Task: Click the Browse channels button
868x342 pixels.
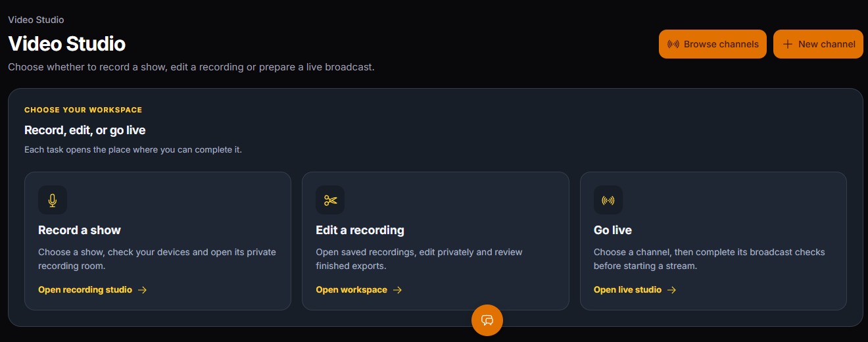Action: point(712,44)
